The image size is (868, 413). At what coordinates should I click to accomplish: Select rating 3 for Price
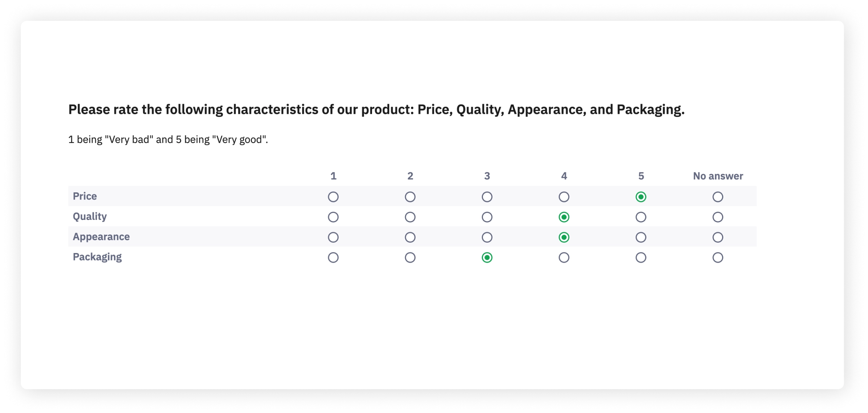click(487, 196)
